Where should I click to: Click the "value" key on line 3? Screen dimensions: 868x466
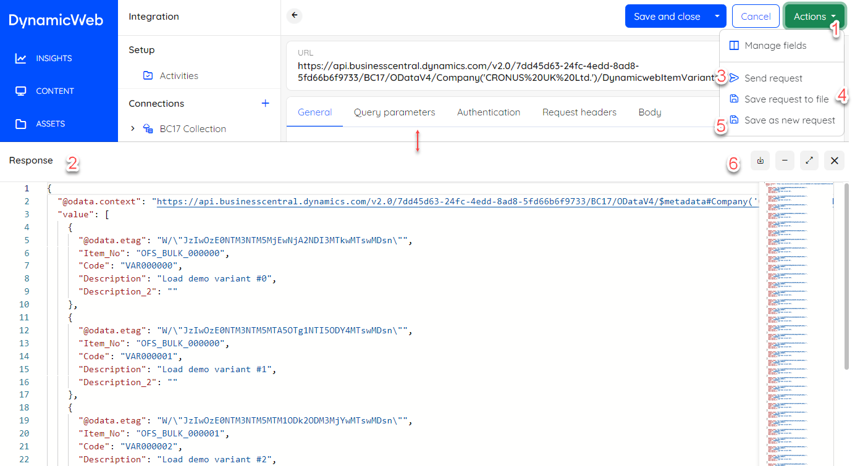pyautogui.click(x=76, y=214)
